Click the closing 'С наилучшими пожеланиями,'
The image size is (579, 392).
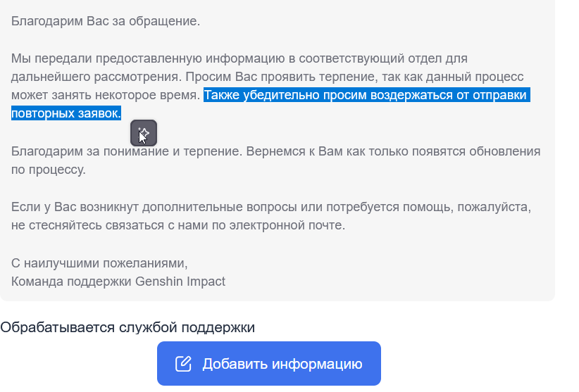[x=99, y=263]
